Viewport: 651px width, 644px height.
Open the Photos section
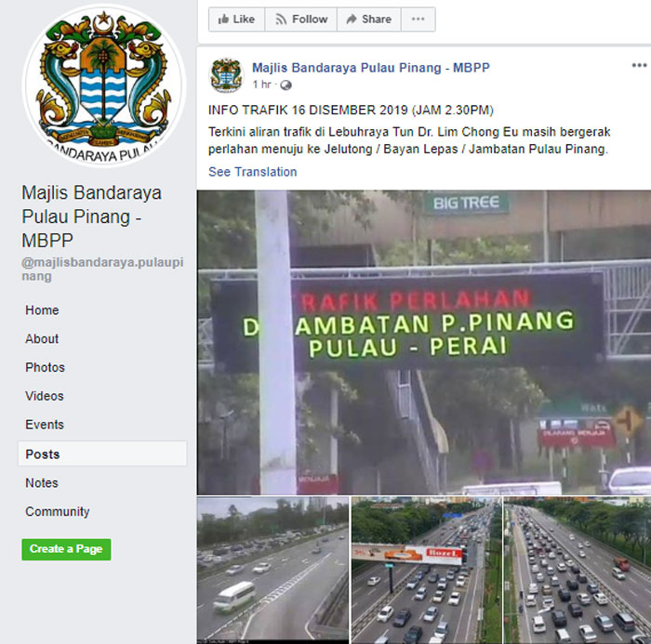pos(45,368)
